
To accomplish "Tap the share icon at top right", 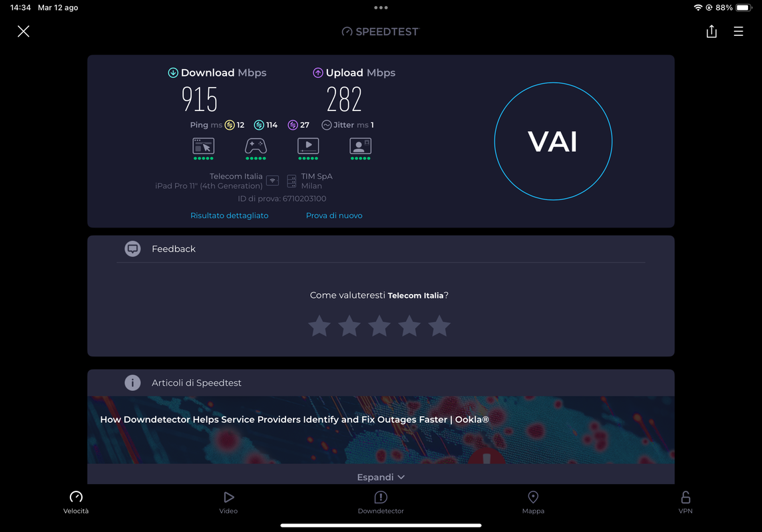I will pyautogui.click(x=711, y=31).
